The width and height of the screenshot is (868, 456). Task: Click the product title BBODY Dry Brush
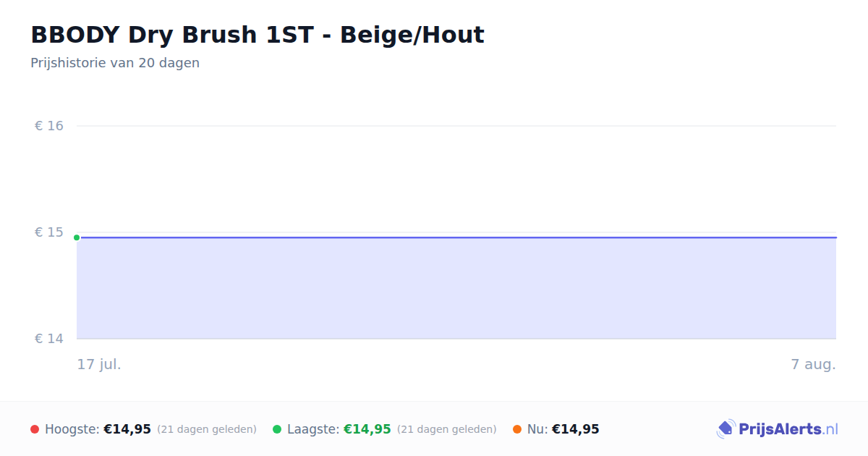258,35
